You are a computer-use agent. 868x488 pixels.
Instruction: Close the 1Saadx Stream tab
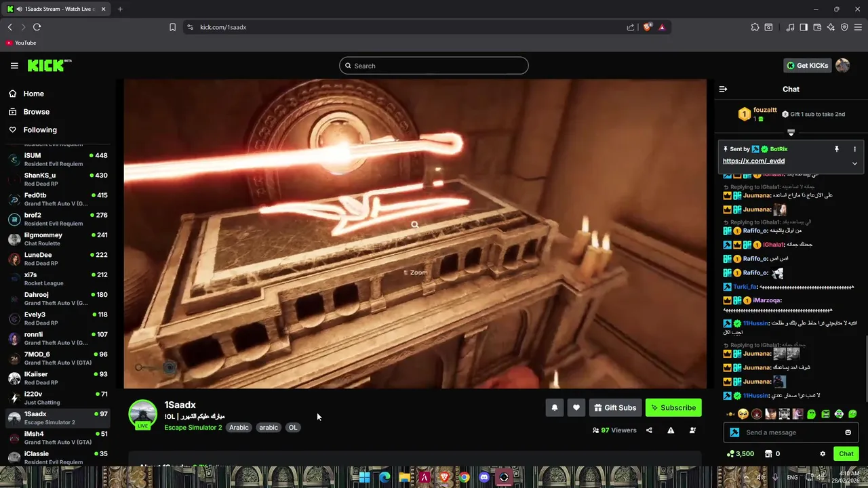[103, 9]
